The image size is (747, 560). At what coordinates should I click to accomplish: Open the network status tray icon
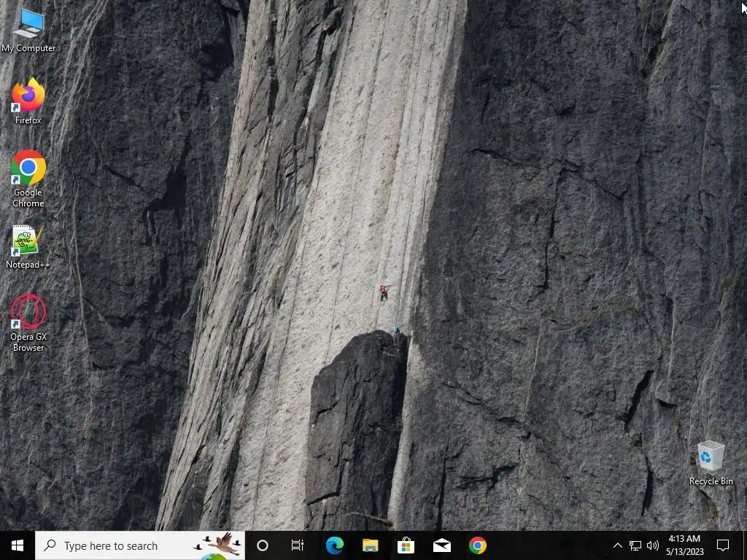coord(635,545)
